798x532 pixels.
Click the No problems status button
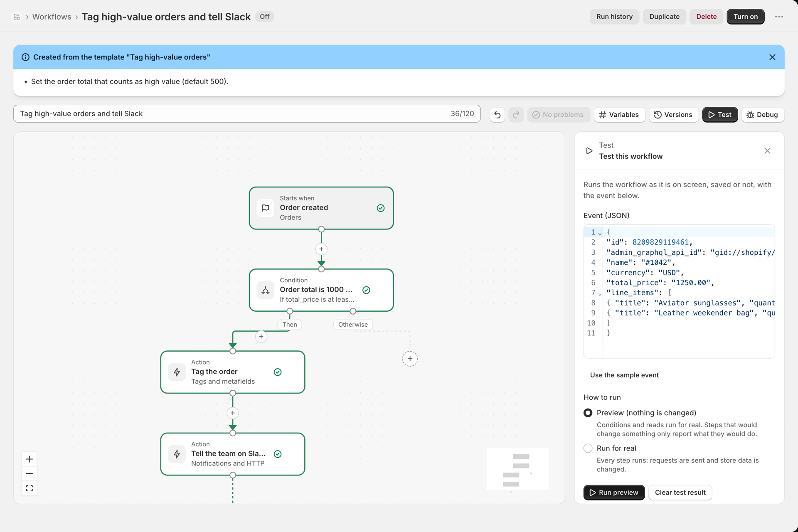558,115
